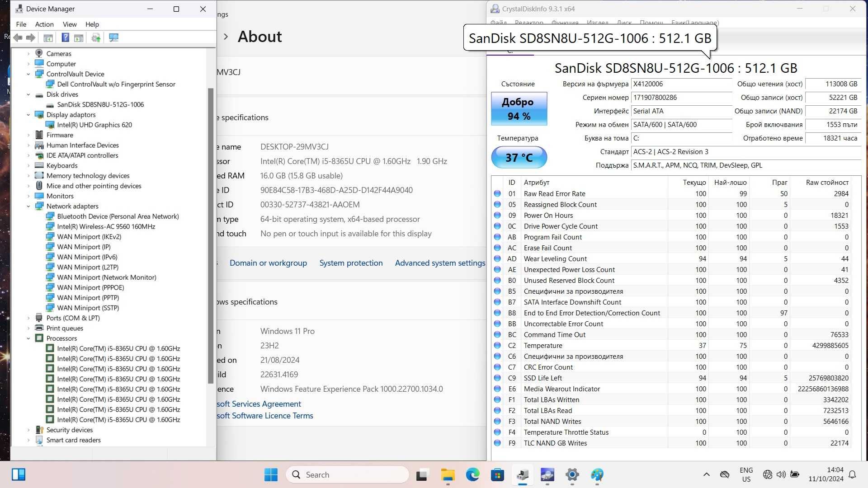The height and width of the screenshot is (488, 868).
Task: Click the Power On Hours row in CrystalDiskInfo
Action: [x=671, y=215]
